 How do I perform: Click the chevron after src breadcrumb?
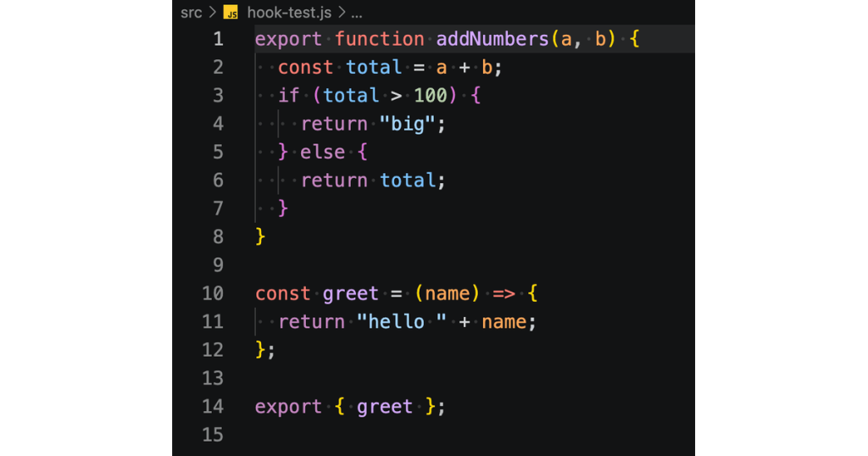click(213, 12)
